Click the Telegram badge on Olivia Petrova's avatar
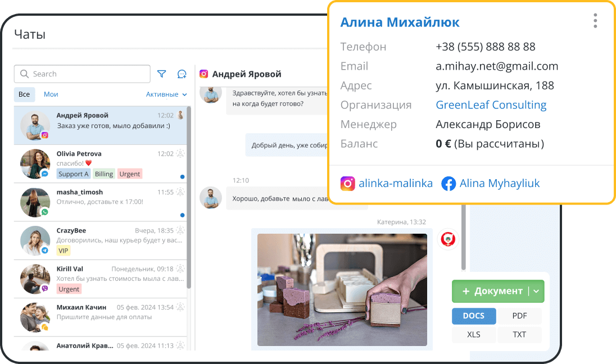The height and width of the screenshot is (364, 616). coord(45,172)
